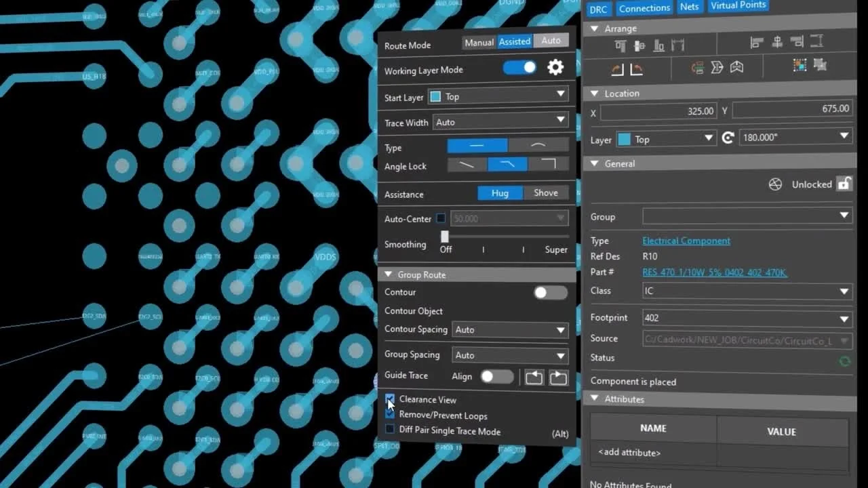Click the rotate counterclockwise icon

click(617, 69)
